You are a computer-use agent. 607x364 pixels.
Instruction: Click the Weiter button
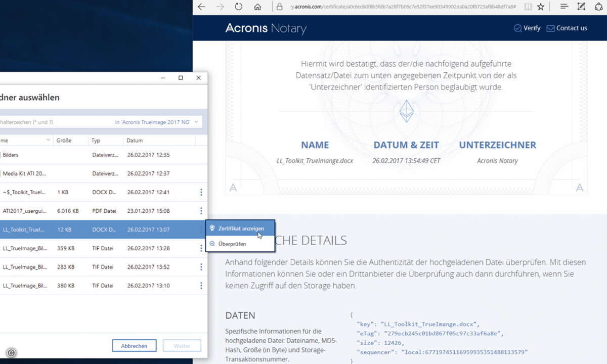[x=182, y=346]
